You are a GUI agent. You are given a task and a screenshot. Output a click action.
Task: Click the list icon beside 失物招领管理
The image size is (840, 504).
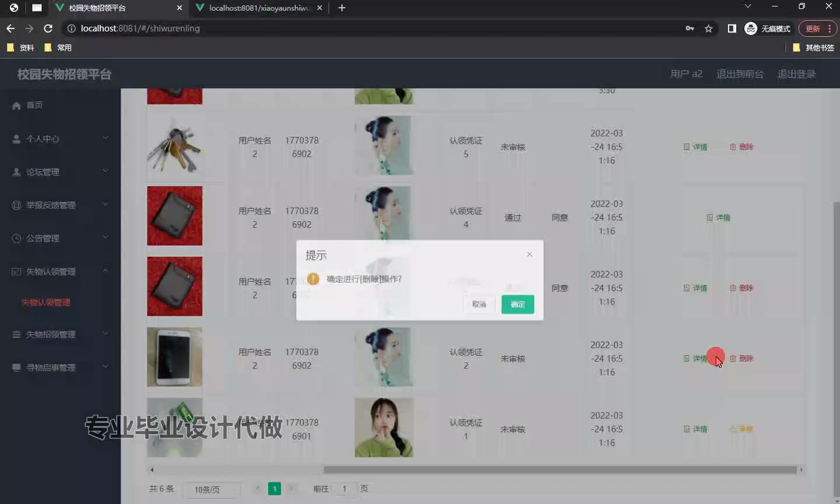[x=16, y=334]
